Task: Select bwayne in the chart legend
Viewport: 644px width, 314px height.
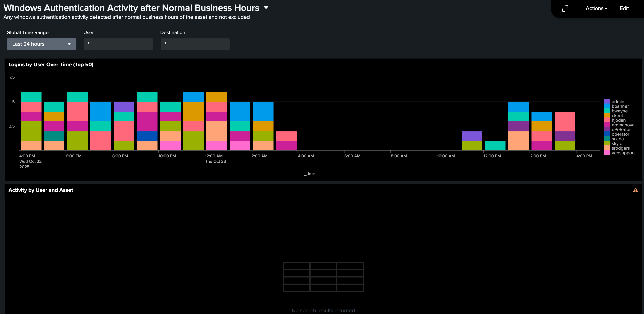Action: 620,111
